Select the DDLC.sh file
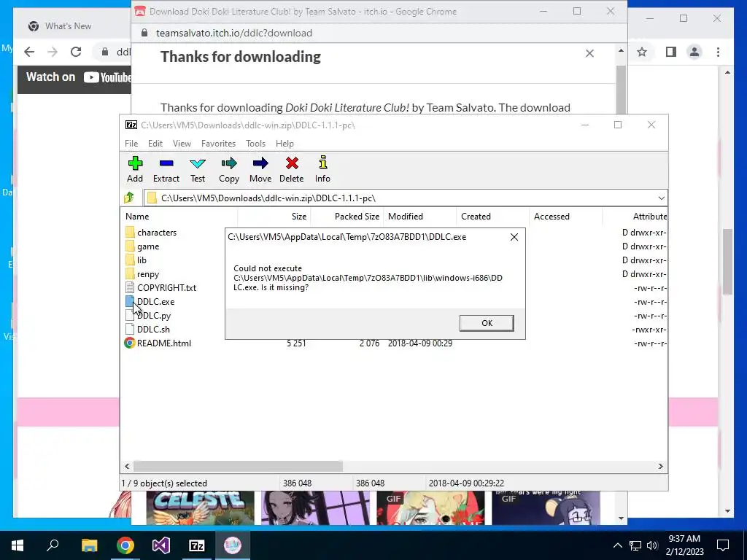 coord(147,329)
